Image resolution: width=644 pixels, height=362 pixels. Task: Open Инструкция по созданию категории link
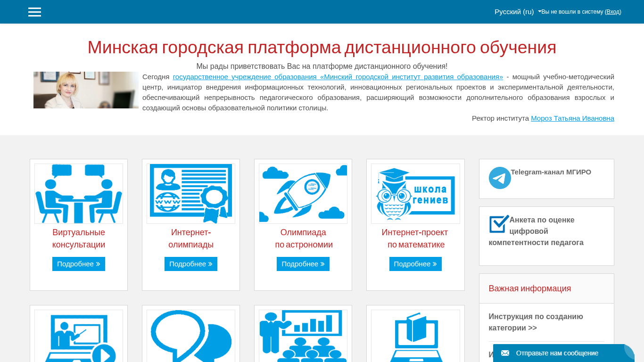[536, 322]
